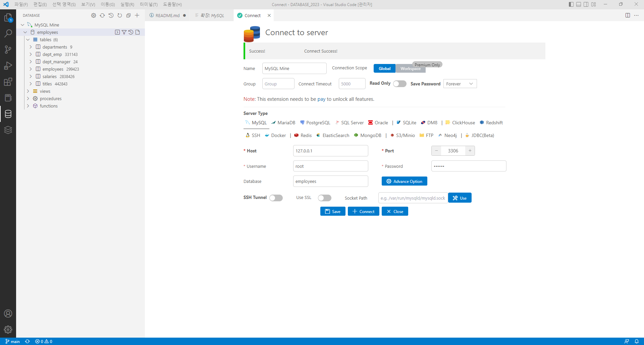Toggle panel layout icon in title bar

pyautogui.click(x=579, y=4)
